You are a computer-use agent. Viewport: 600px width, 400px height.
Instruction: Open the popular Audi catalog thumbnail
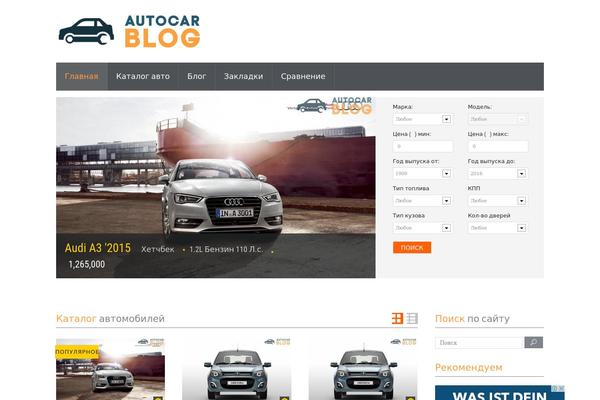[x=110, y=369]
